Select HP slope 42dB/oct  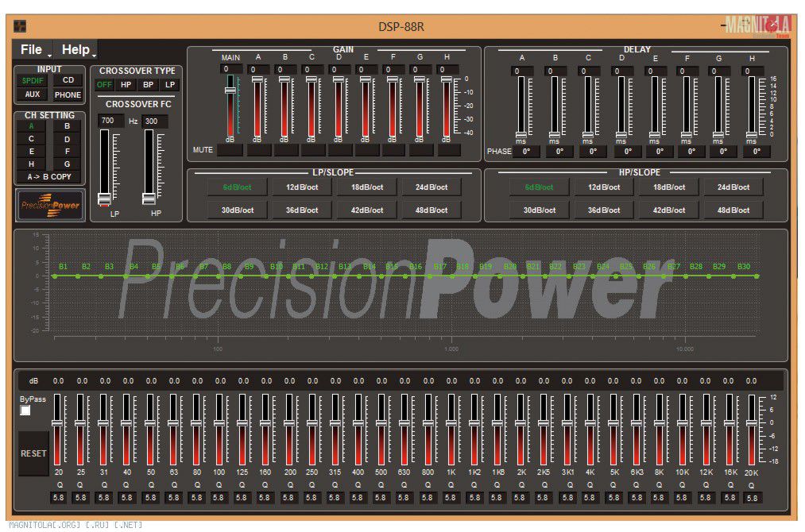(669, 210)
